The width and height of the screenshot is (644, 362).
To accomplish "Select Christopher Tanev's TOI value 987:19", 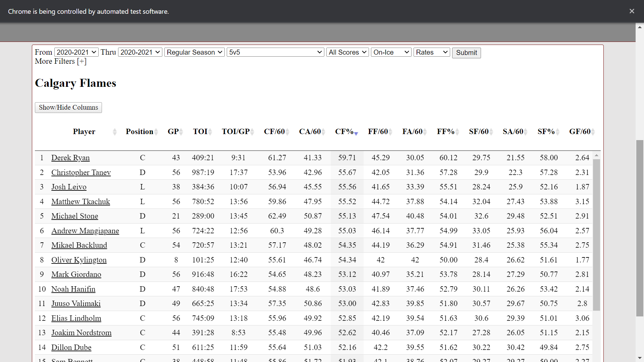I will tap(203, 173).
